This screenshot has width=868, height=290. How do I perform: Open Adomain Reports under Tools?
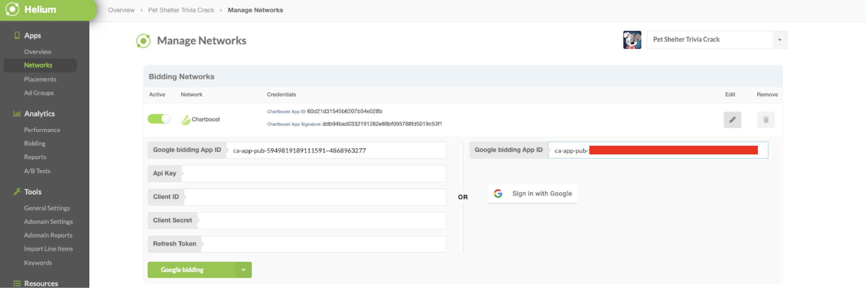(48, 235)
